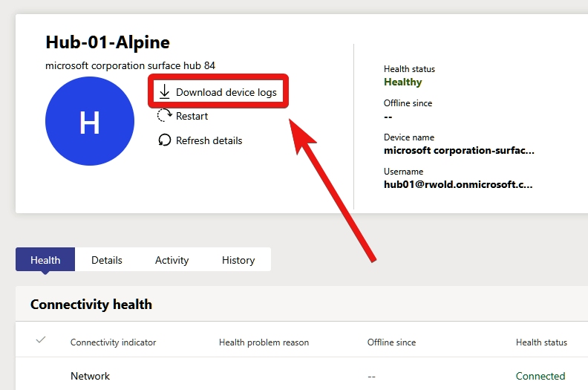Click the Restart circular arrow icon
The width and height of the screenshot is (588, 390).
pos(164,115)
